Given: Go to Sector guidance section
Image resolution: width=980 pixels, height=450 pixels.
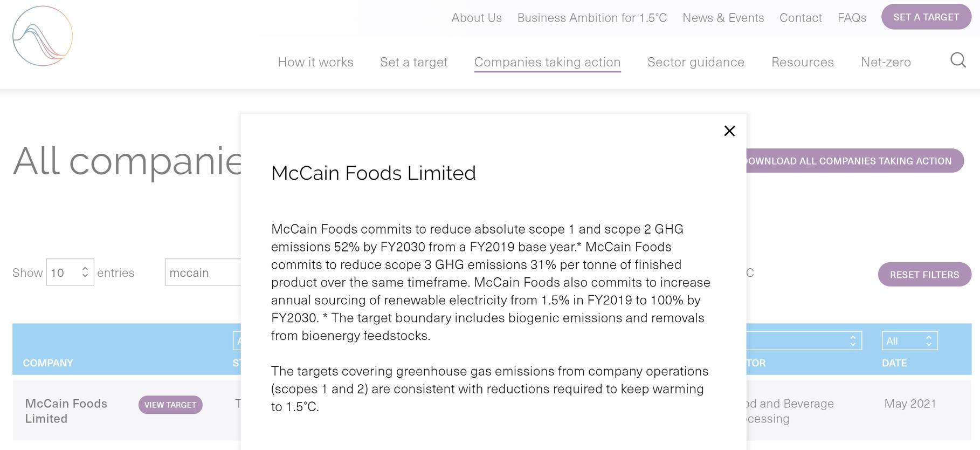Looking at the screenshot, I should pyautogui.click(x=695, y=62).
